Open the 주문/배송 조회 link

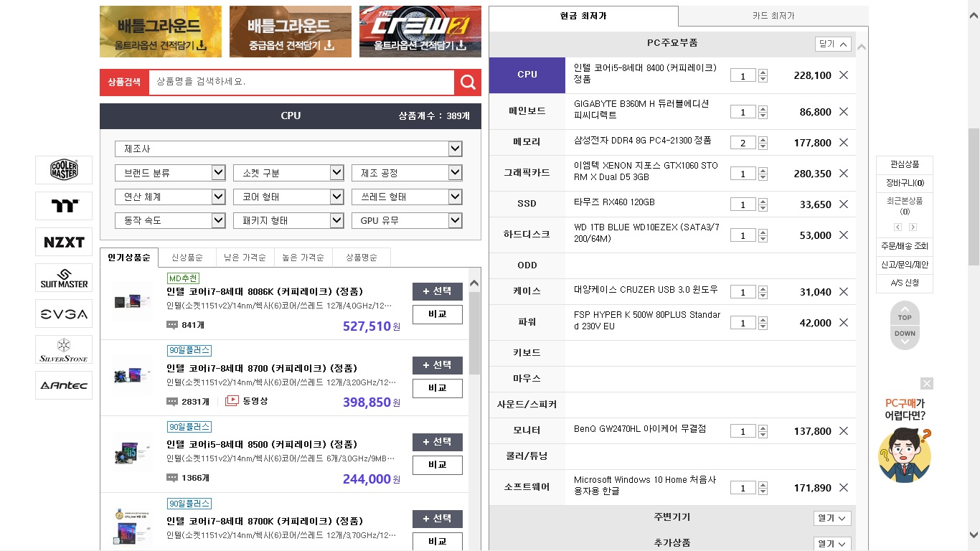coord(905,246)
